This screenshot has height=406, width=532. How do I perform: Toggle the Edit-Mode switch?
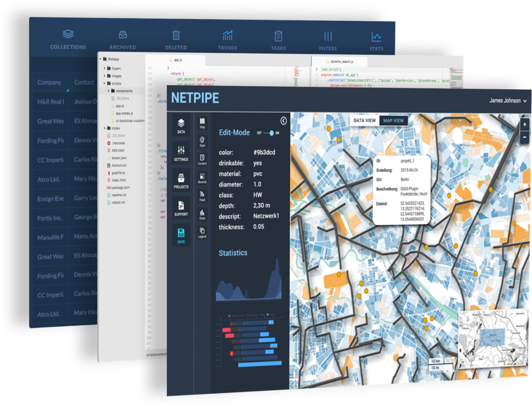click(x=268, y=133)
